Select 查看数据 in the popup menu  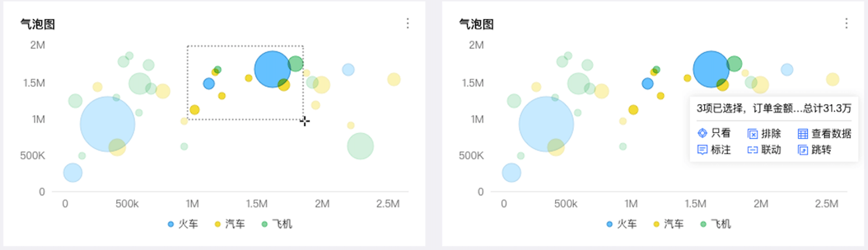coord(825,134)
